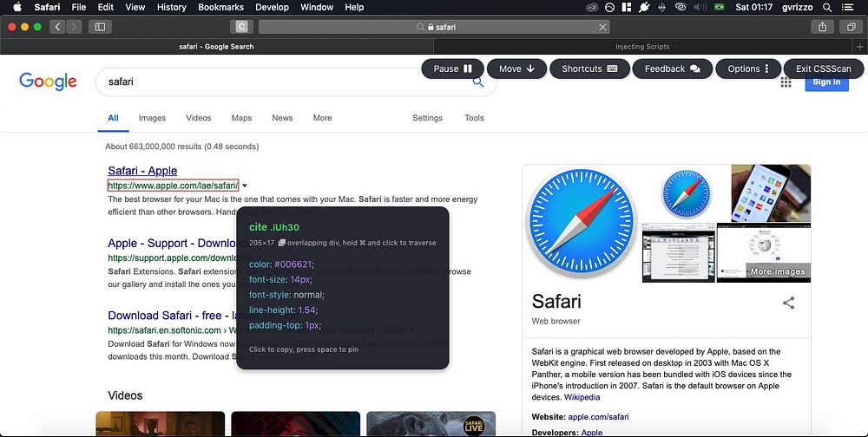Open Google search Tools
Viewport: 868px width, 437px height.
pyautogui.click(x=475, y=118)
